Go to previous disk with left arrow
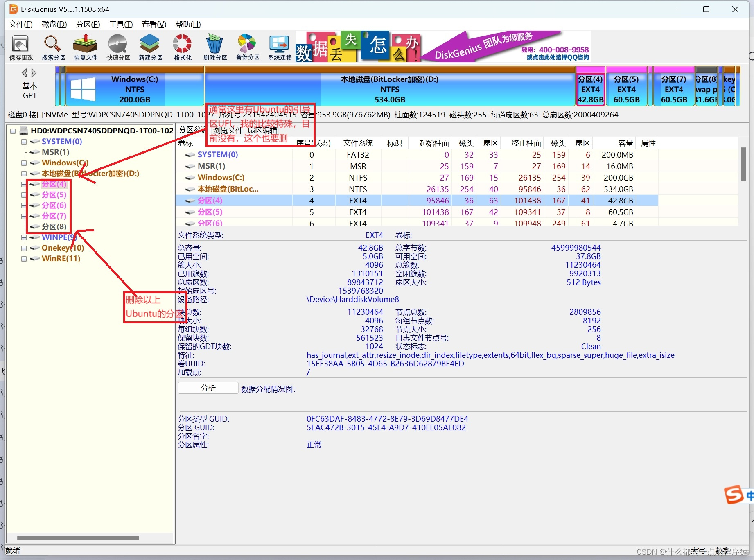754x560 pixels. (x=25, y=73)
